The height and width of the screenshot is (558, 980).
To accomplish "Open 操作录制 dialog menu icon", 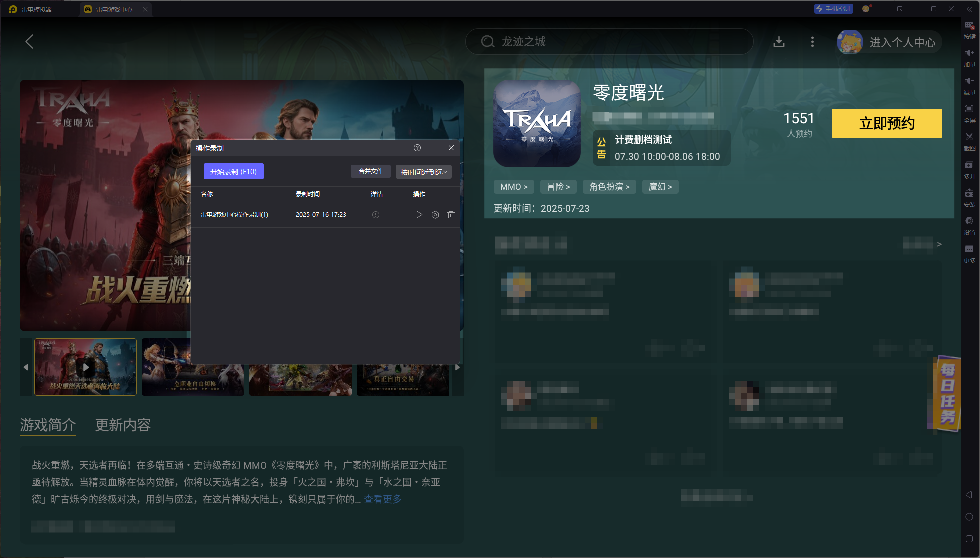I will point(434,148).
